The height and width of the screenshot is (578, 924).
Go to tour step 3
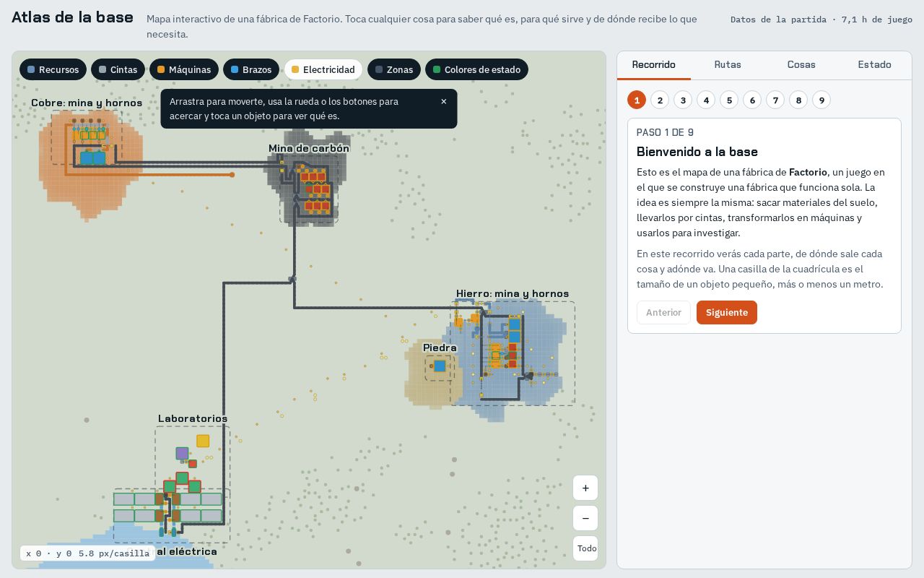[x=683, y=100]
